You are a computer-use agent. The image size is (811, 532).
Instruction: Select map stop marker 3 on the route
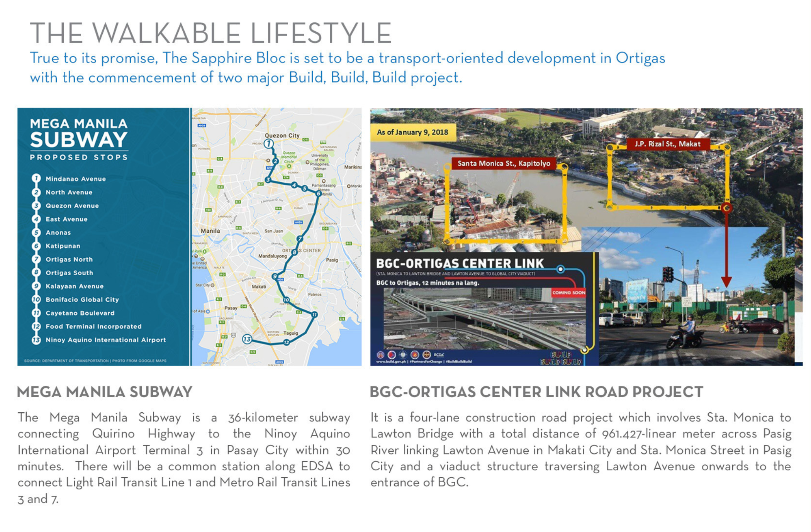coord(268,180)
